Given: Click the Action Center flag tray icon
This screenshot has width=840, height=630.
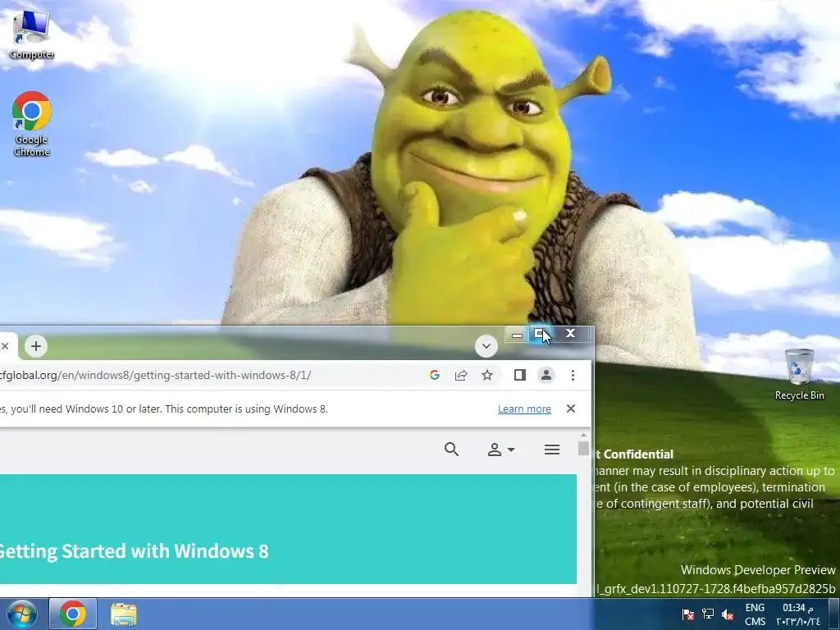Looking at the screenshot, I should click(x=688, y=614).
